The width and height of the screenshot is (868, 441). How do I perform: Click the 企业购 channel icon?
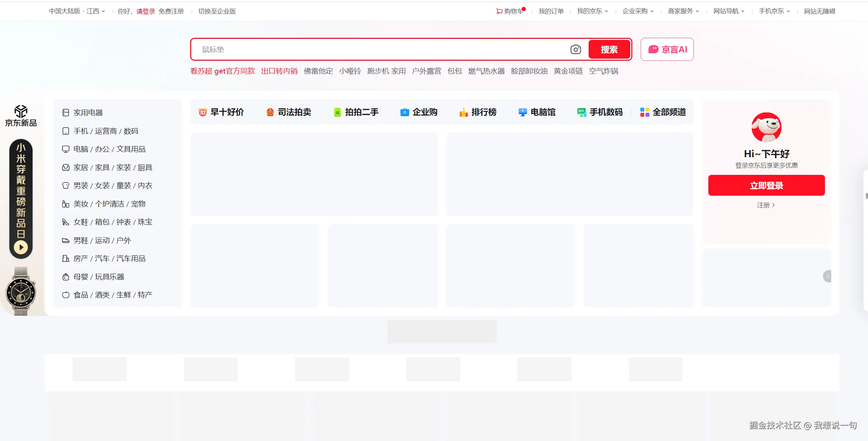click(404, 112)
